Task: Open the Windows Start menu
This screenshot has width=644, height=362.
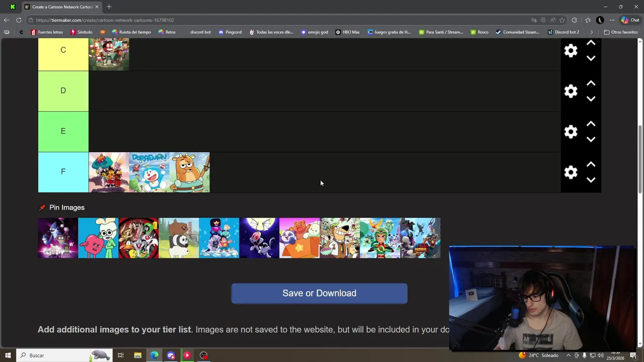Action: tap(8, 355)
